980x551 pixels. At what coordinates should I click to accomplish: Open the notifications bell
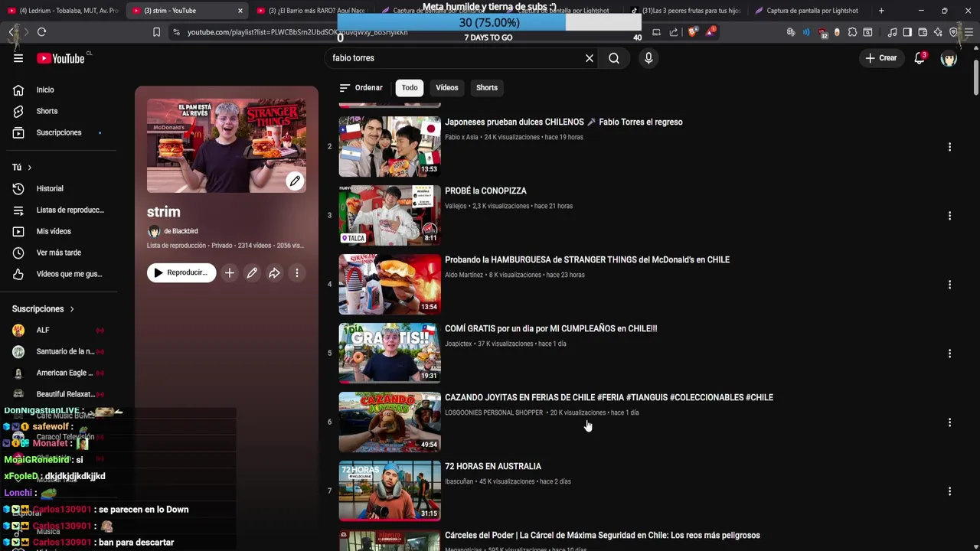920,58
